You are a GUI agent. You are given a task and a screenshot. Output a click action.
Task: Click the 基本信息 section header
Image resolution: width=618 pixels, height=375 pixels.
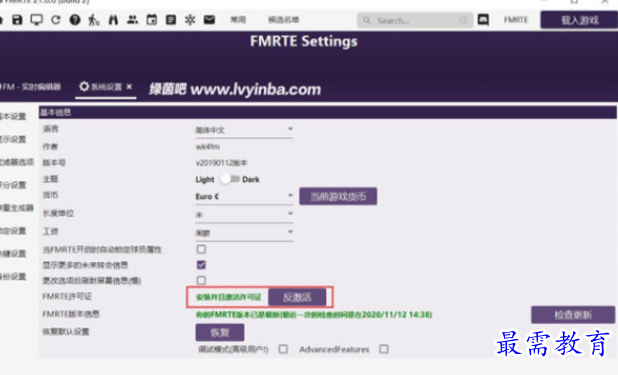point(328,112)
